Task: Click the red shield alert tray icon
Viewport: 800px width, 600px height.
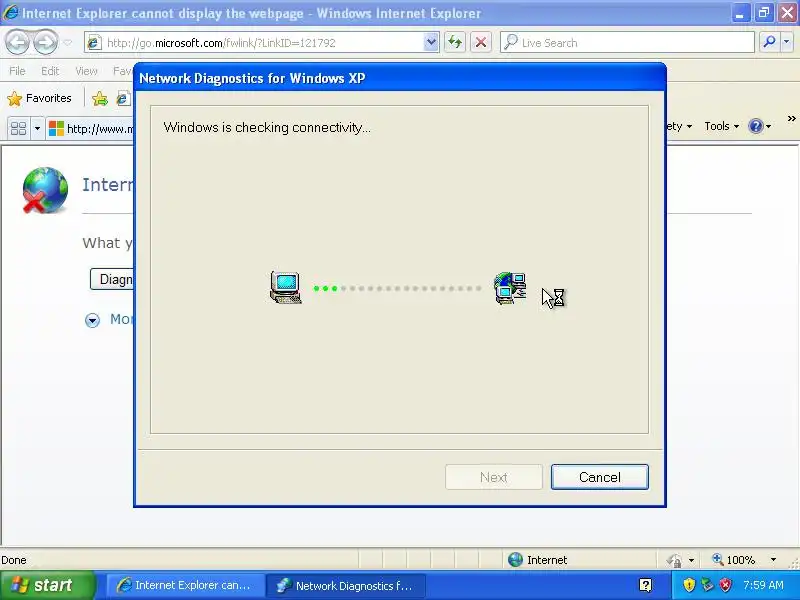Action: click(x=725, y=585)
